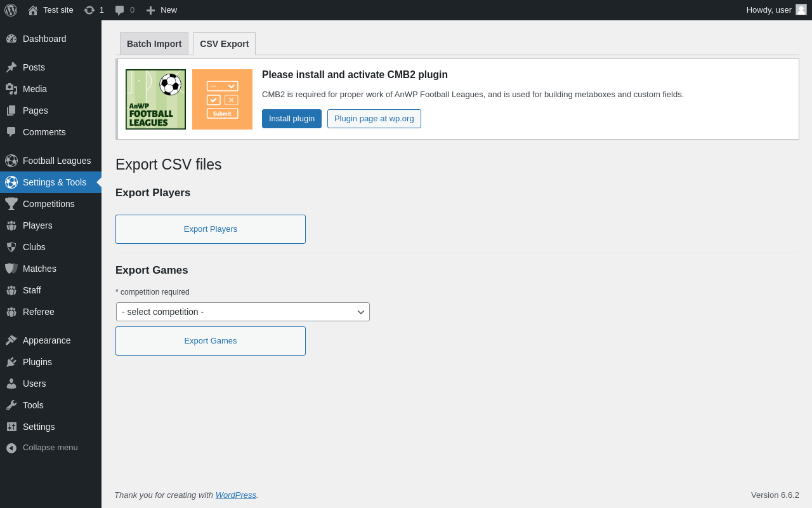
Task: Switch to the Batch Import tab
Action: [154, 44]
